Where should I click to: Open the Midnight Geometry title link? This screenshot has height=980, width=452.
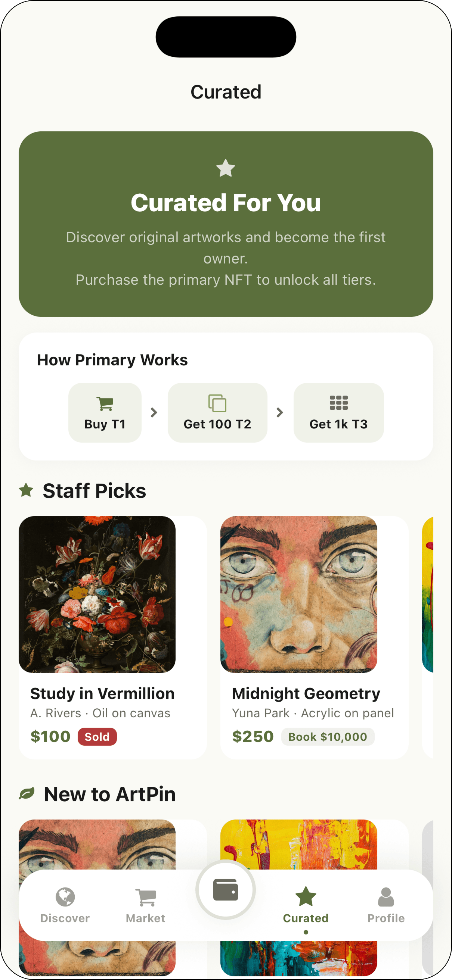pos(306,693)
